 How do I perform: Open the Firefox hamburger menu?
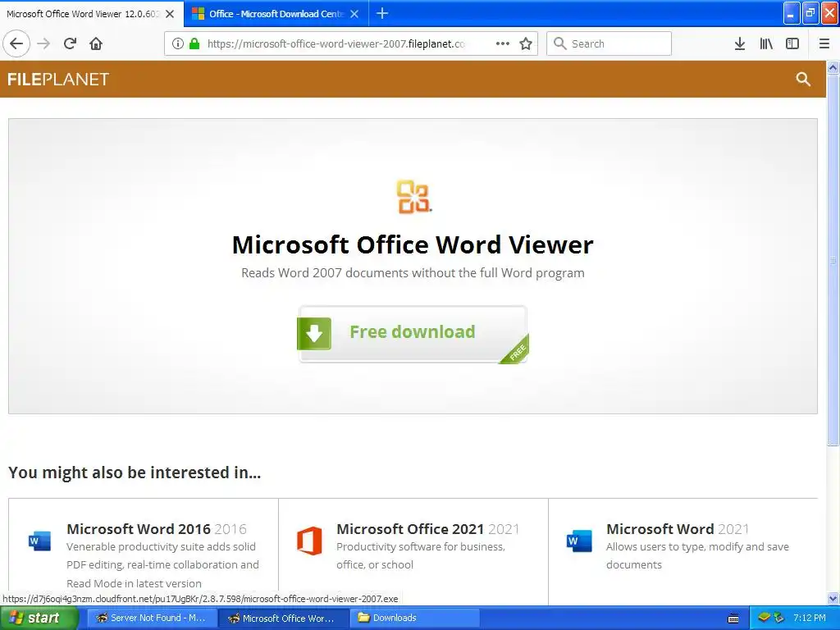824,44
